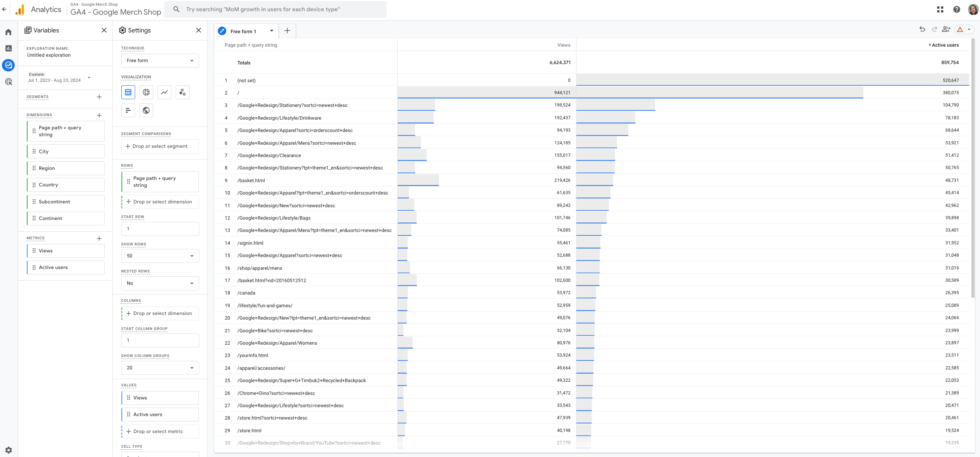Open the Nested rows dropdown

(160, 283)
